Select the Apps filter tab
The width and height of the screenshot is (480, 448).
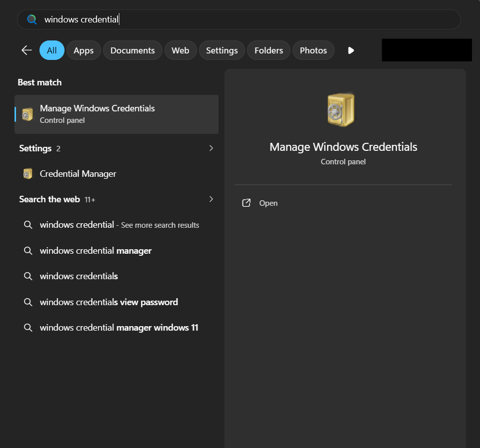pyautogui.click(x=83, y=50)
